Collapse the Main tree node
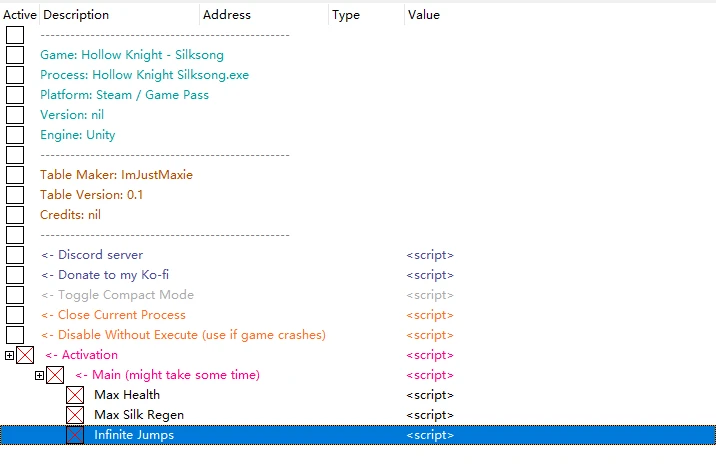The image size is (716, 469). click(x=39, y=375)
